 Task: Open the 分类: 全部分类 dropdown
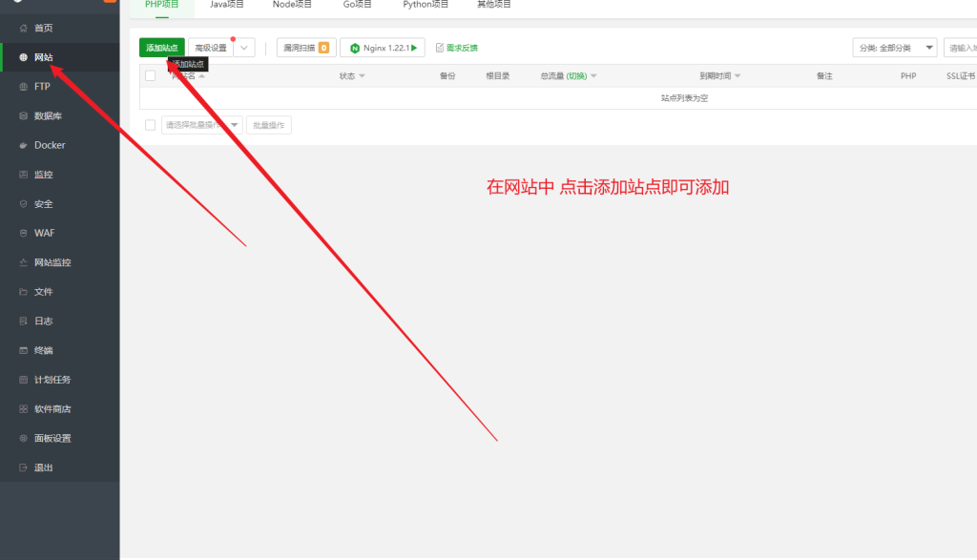tap(894, 48)
